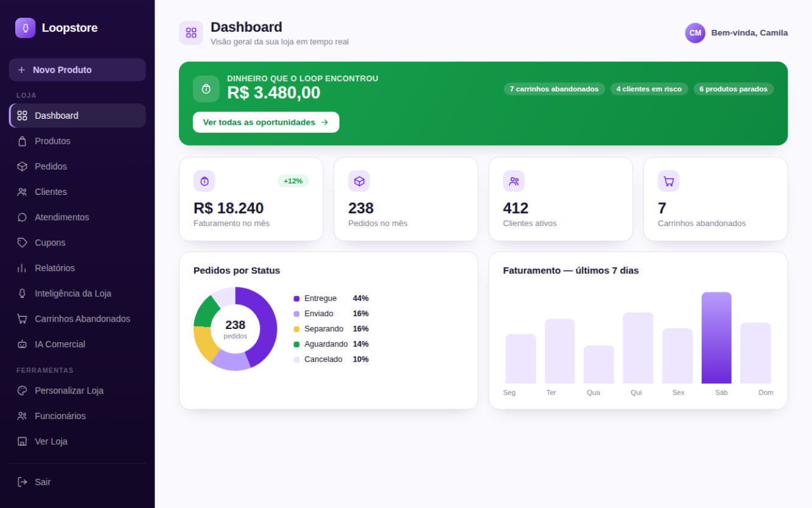Open the Clientes section
This screenshot has width=812, height=508.
(77, 192)
